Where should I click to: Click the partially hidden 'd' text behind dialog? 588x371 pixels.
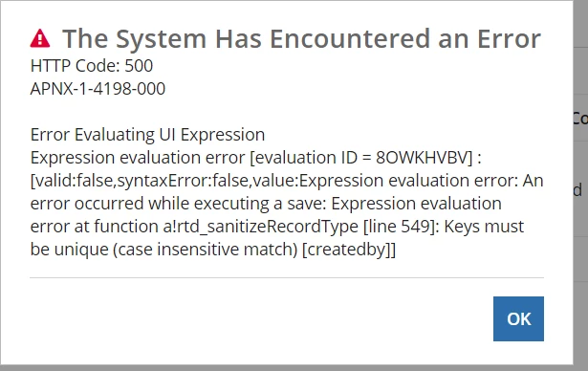pos(577,190)
